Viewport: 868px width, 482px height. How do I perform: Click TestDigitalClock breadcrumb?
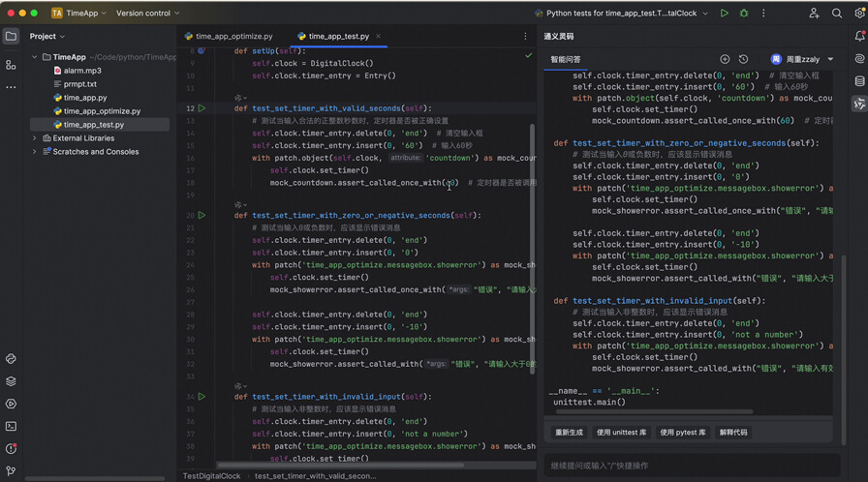click(x=211, y=476)
